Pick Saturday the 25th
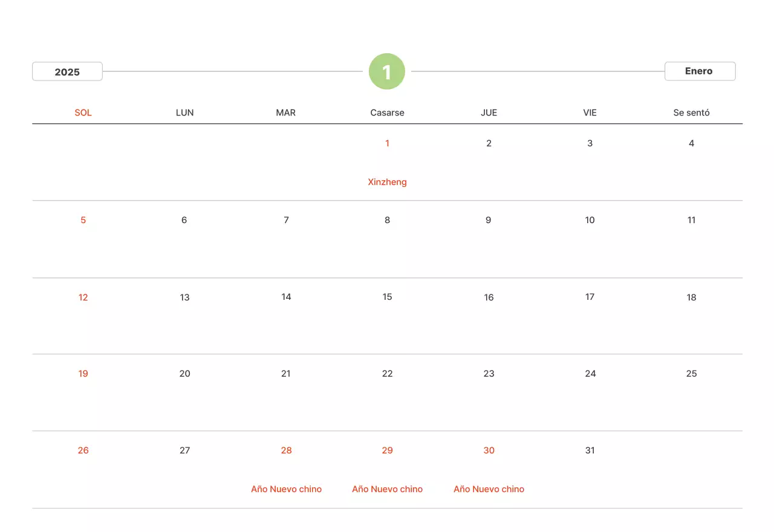Image resolution: width=774 pixels, height=532 pixels. (x=691, y=374)
